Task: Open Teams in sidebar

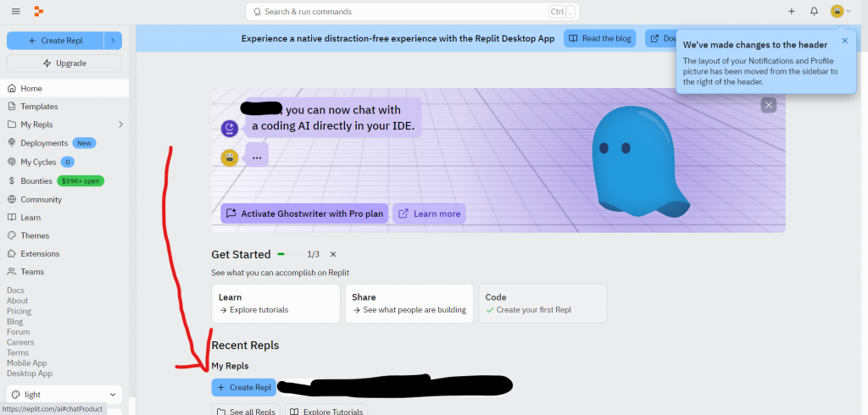Action: (64, 272)
